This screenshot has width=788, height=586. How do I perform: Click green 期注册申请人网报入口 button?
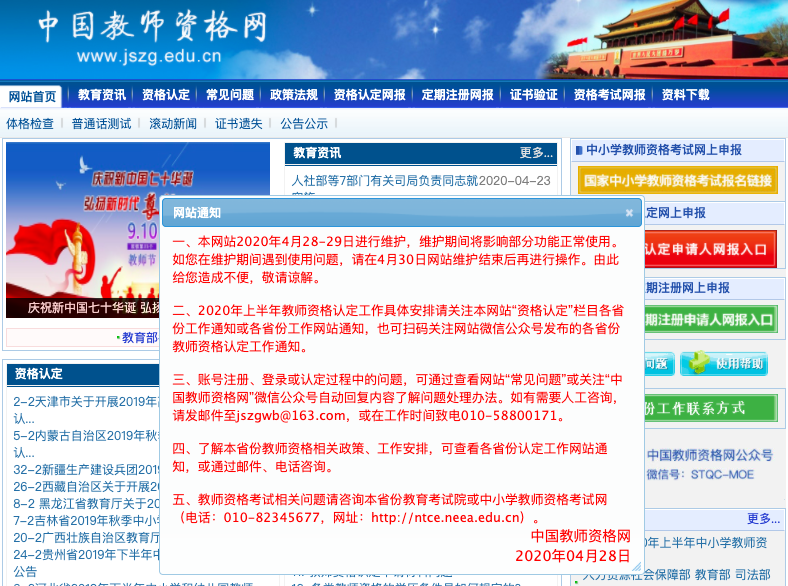click(x=710, y=320)
